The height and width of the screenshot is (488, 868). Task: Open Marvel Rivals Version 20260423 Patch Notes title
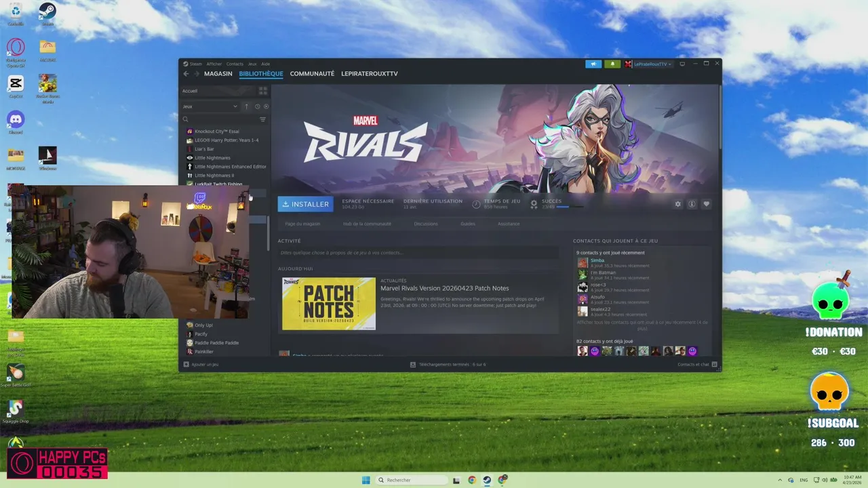coord(445,289)
